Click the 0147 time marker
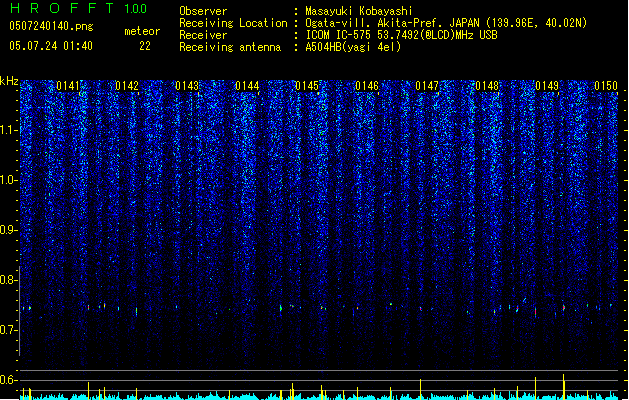 point(427,86)
